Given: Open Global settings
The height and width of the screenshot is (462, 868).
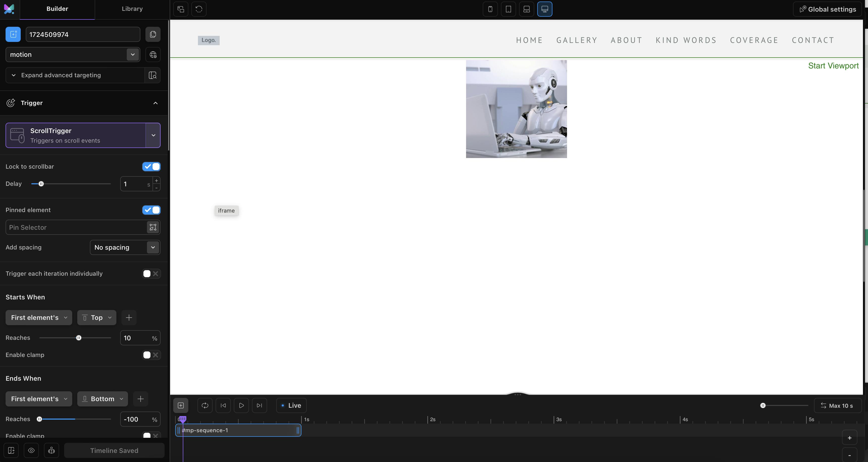Looking at the screenshot, I should pyautogui.click(x=828, y=9).
